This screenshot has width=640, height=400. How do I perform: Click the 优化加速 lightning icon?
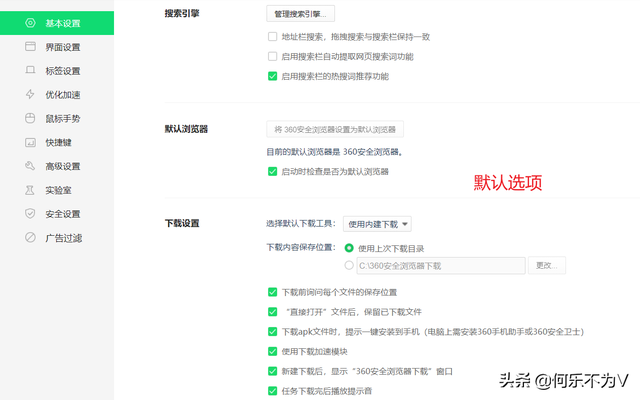pos(30,94)
